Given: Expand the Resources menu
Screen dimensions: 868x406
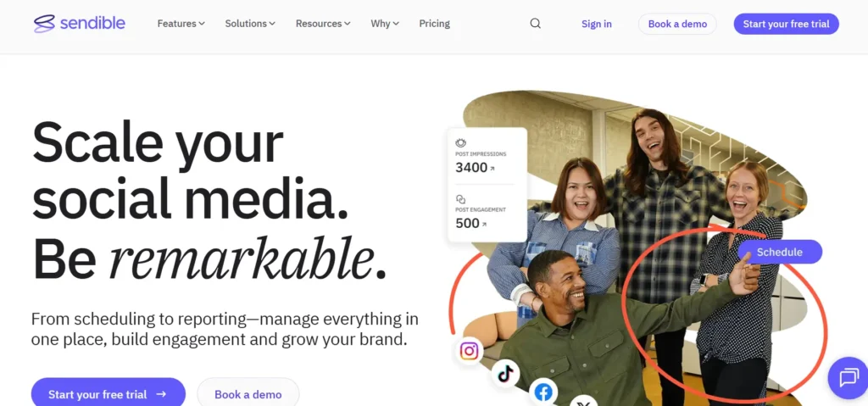Looking at the screenshot, I should pos(323,24).
